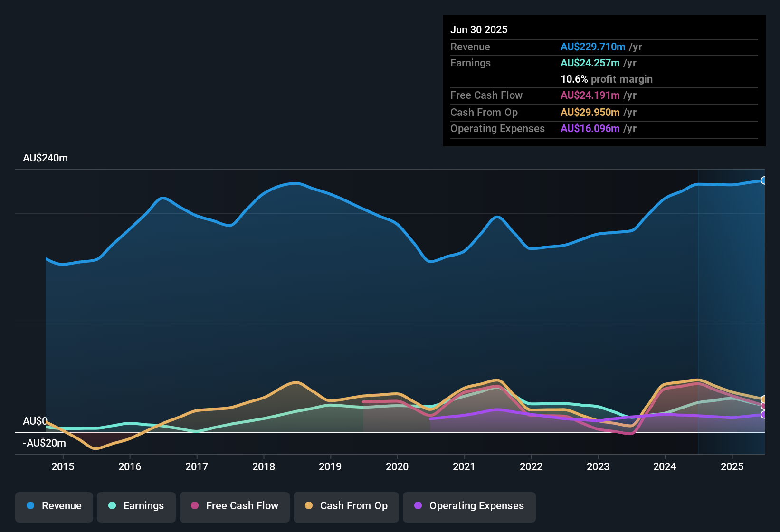Click the blue Revenue legend dot

tap(30, 505)
